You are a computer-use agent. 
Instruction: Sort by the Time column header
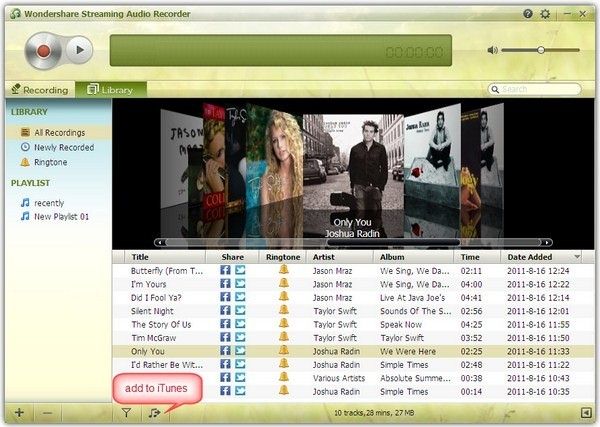pos(477,257)
